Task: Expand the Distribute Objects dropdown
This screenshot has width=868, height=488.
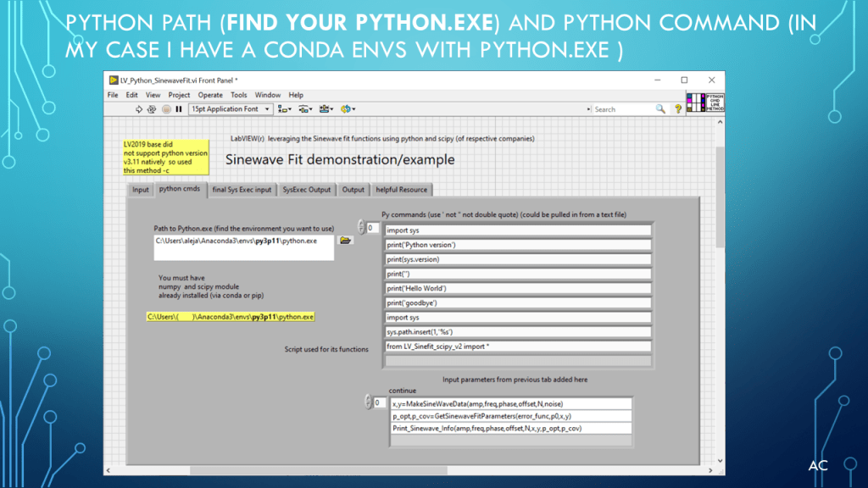Action: click(x=305, y=109)
